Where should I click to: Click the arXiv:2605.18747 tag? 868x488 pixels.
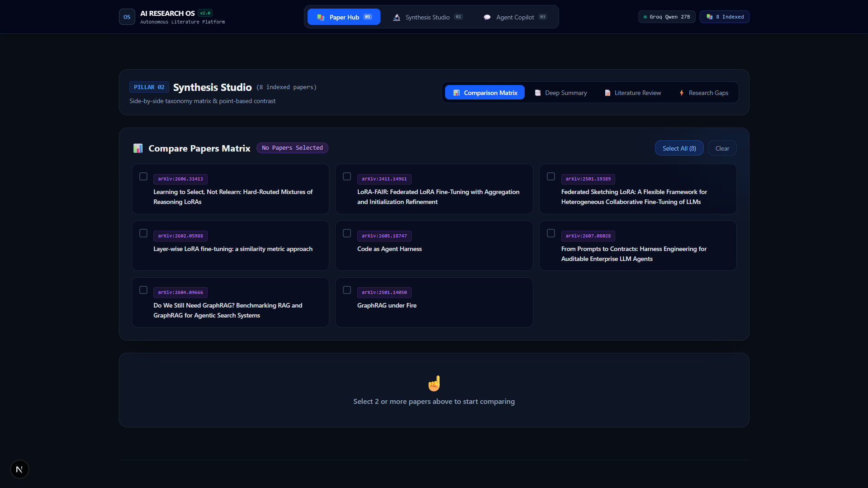click(x=384, y=236)
